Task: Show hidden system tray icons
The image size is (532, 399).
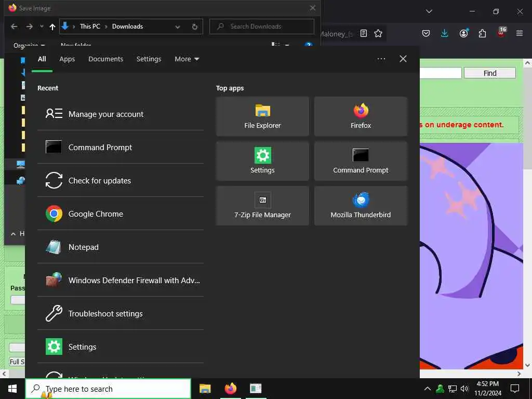Action: pyautogui.click(x=428, y=389)
